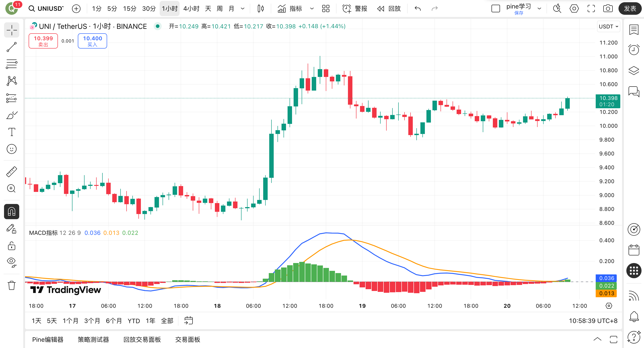This screenshot has width=644, height=348.
Task: Click the 10.400 买入 buy button
Action: [93, 41]
